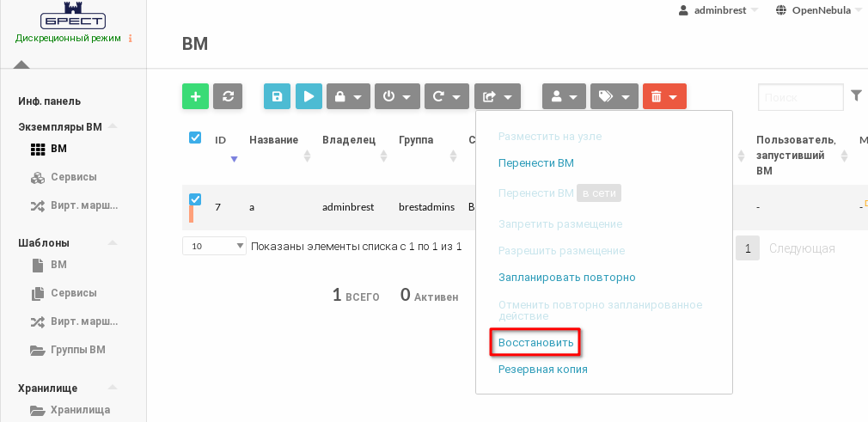Uncheck the checkbox for VM row 7

(195, 200)
